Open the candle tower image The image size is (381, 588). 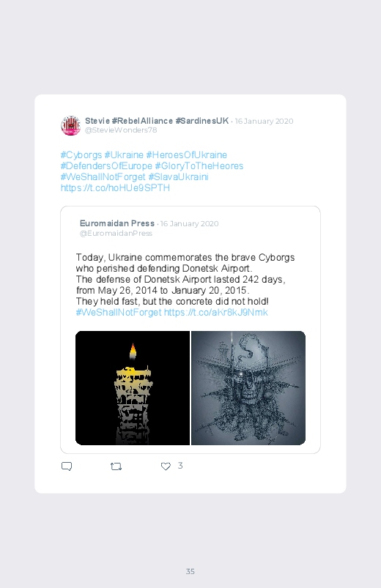(133, 388)
